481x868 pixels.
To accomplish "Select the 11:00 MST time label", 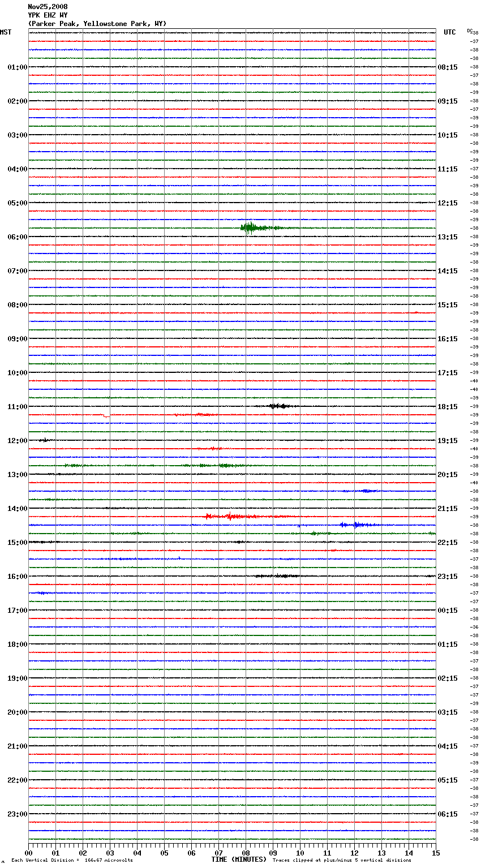I will [18, 407].
